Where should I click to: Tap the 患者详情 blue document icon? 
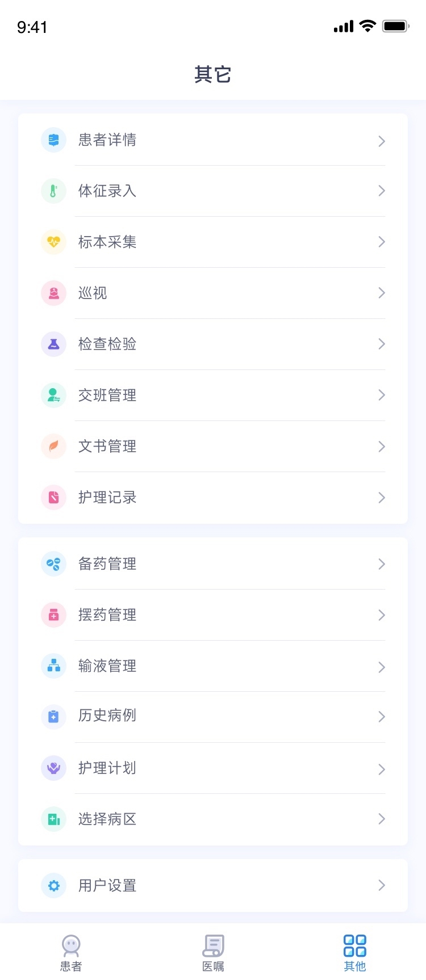[x=54, y=140]
